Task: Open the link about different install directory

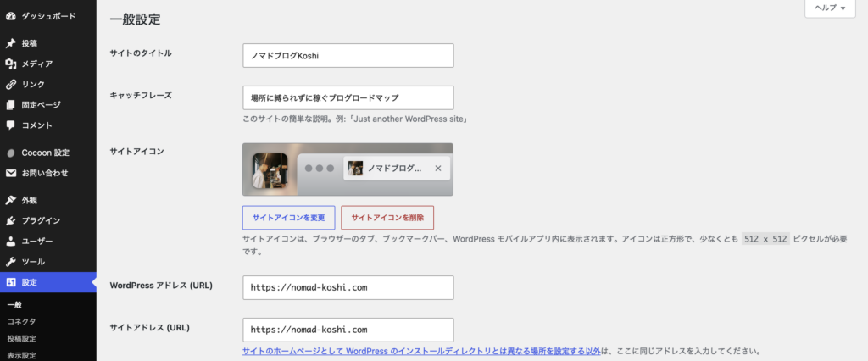Action: point(421,351)
